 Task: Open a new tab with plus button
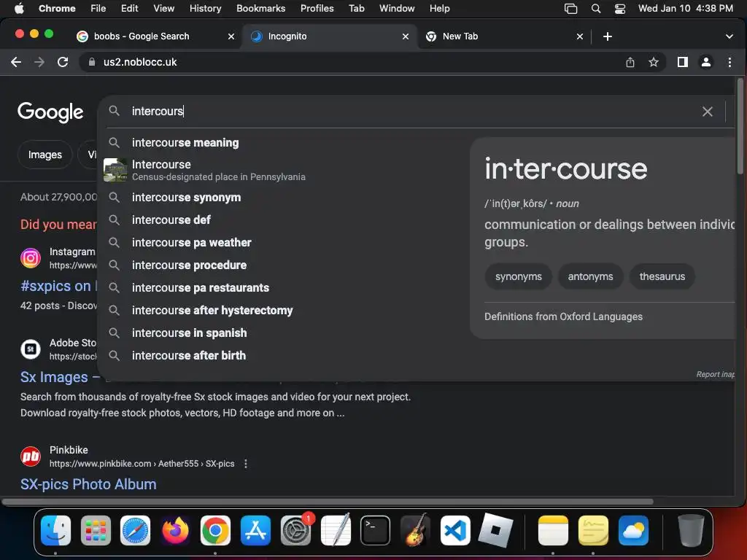pyautogui.click(x=608, y=36)
